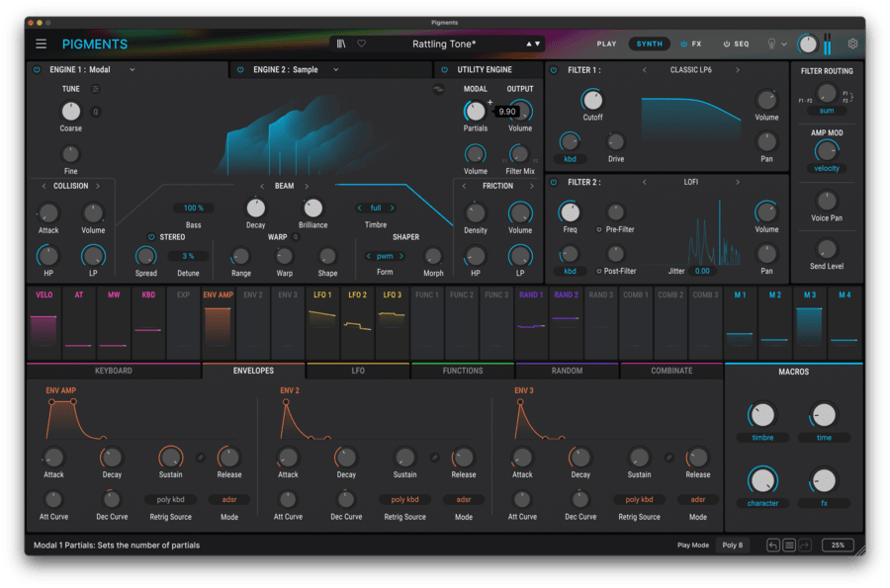This screenshot has height=588, width=890.
Task: Open the hamburger menu in the top left
Action: point(40,43)
